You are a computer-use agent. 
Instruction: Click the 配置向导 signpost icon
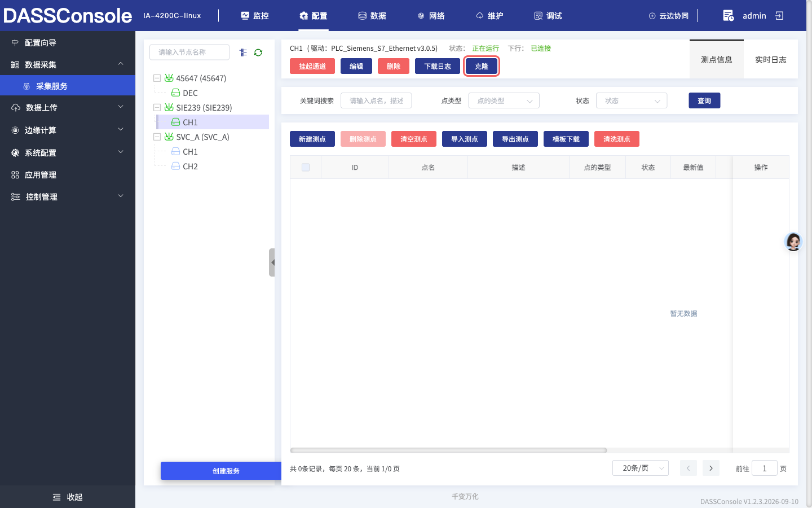[x=15, y=43]
